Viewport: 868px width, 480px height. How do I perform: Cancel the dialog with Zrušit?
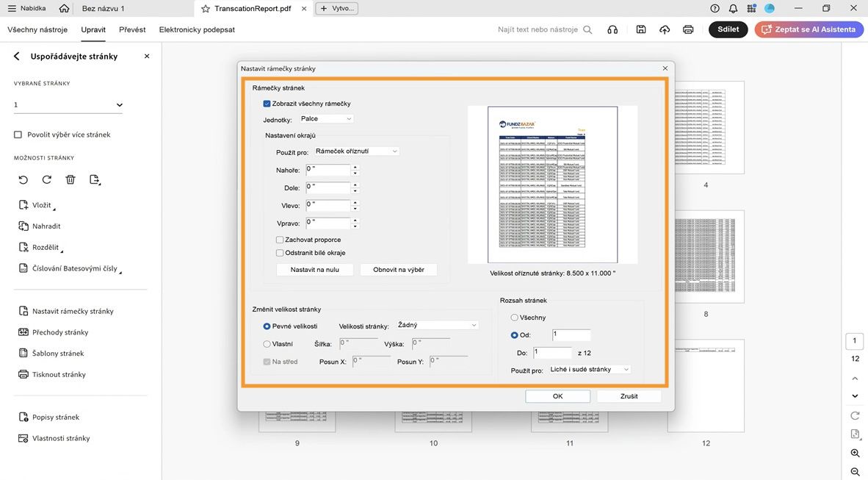click(629, 396)
